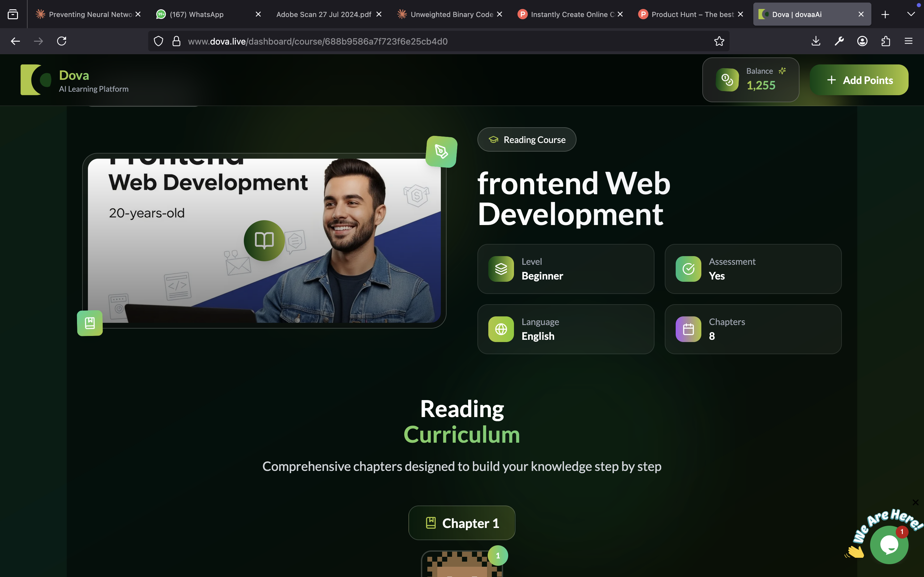Click the Add Points button

pyautogui.click(x=859, y=80)
